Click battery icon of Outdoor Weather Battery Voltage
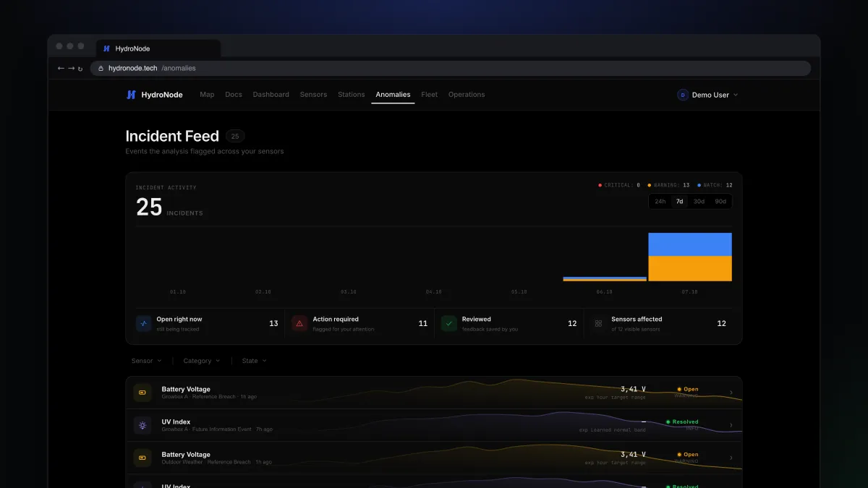Viewport: 868px width, 488px height. click(142, 458)
